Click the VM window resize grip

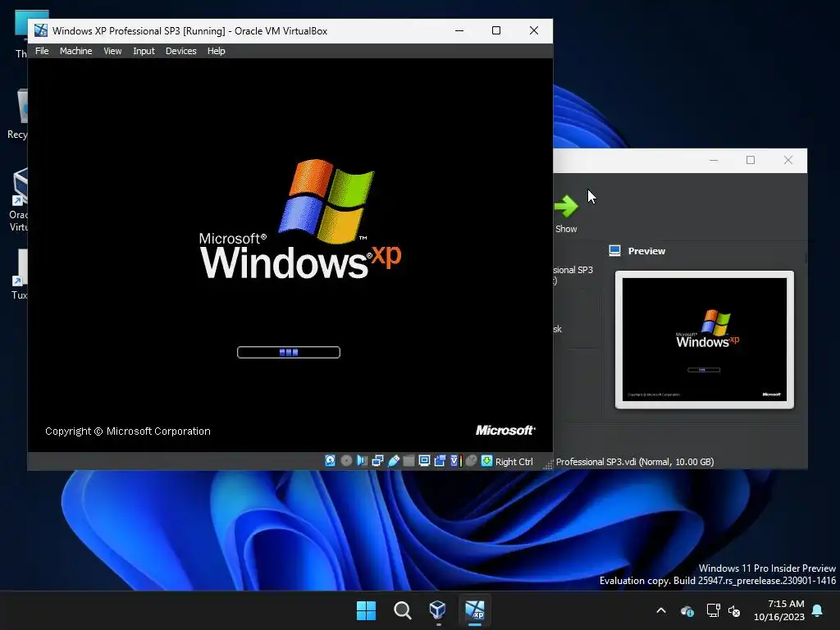pyautogui.click(x=548, y=465)
